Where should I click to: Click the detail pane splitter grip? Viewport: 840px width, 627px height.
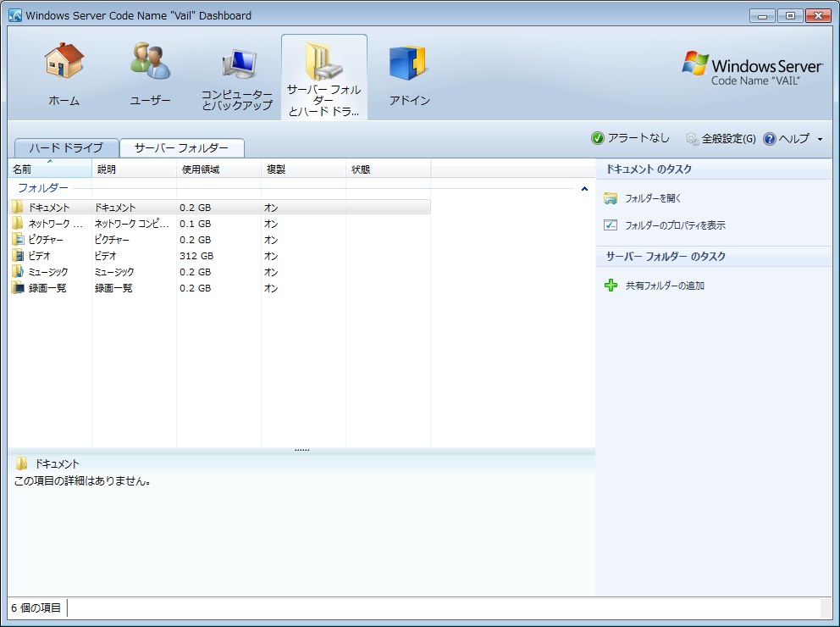point(301,450)
